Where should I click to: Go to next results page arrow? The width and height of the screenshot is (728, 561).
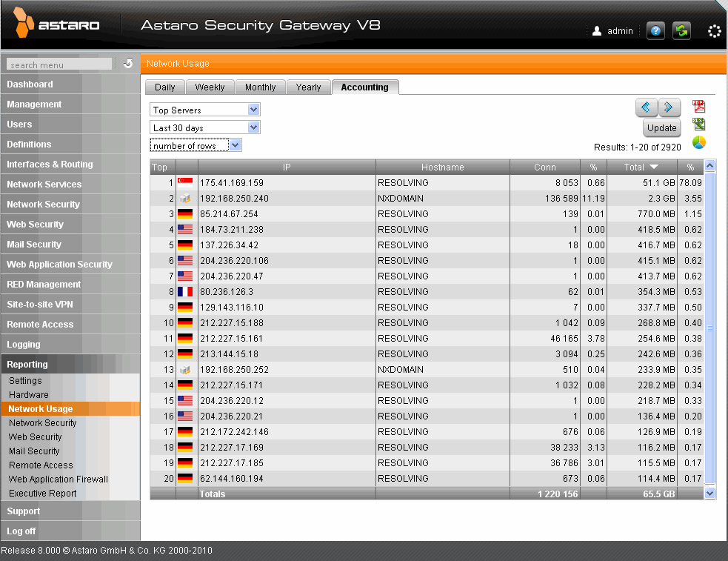(669, 107)
